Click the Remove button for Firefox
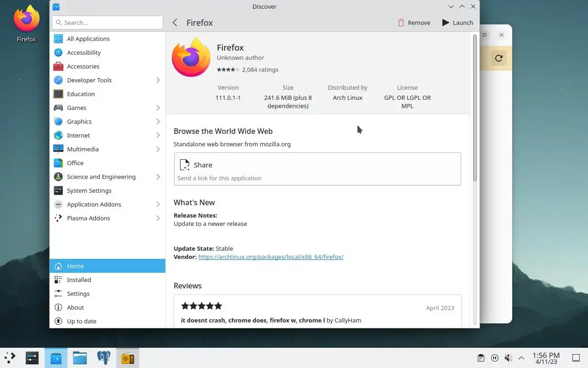The height and width of the screenshot is (368, 588). (414, 23)
